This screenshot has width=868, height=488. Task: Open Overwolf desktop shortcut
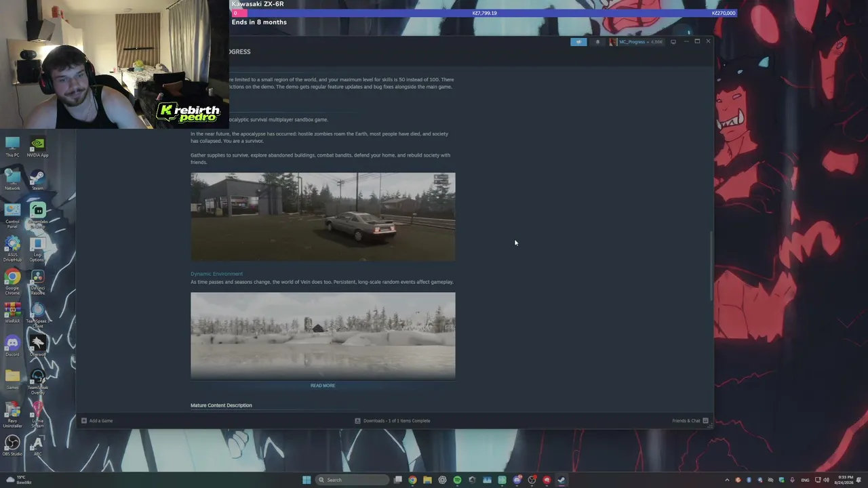[x=37, y=346]
